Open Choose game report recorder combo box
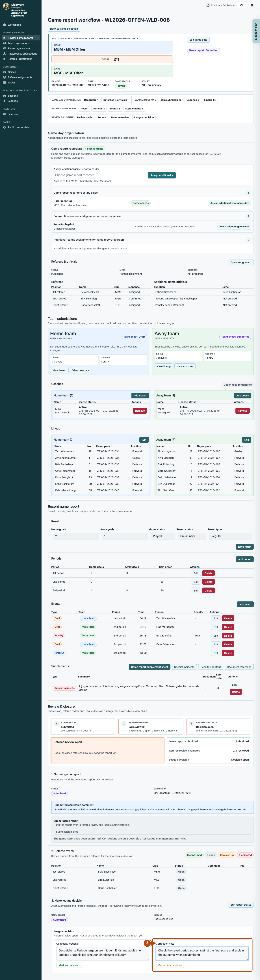The width and height of the screenshot is (260, 980). (x=100, y=175)
